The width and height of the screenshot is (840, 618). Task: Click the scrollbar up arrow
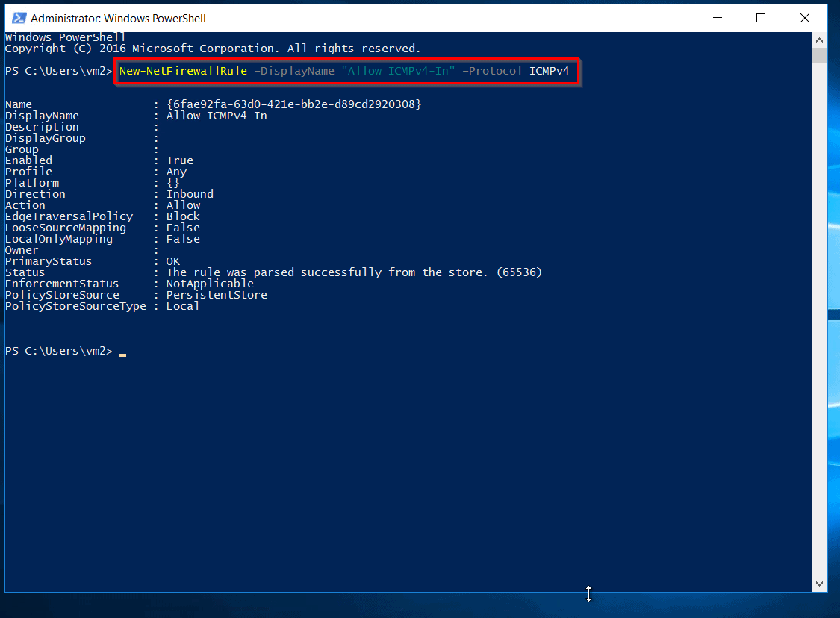coord(820,38)
